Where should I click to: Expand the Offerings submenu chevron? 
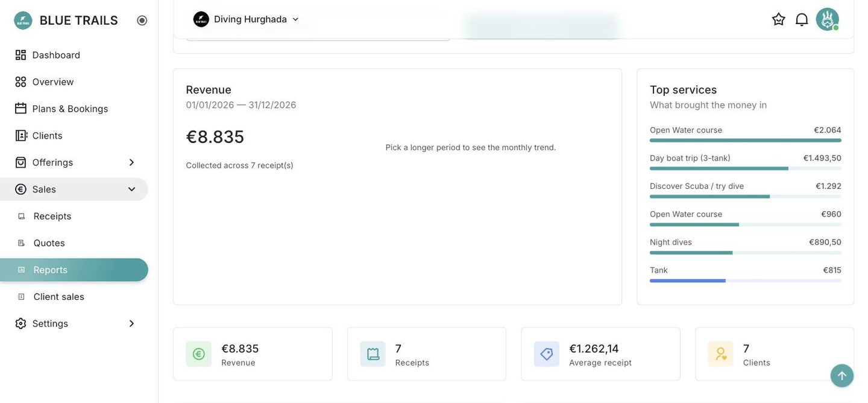131,162
